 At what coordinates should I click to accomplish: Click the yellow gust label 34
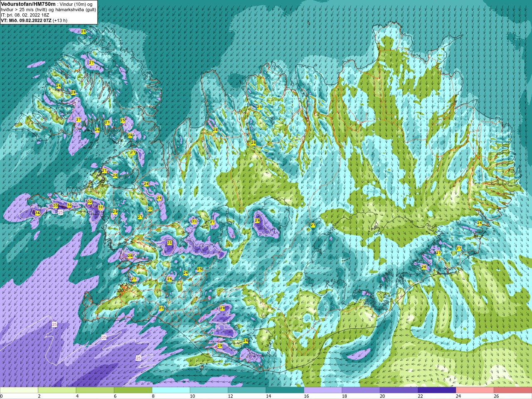(37, 213)
